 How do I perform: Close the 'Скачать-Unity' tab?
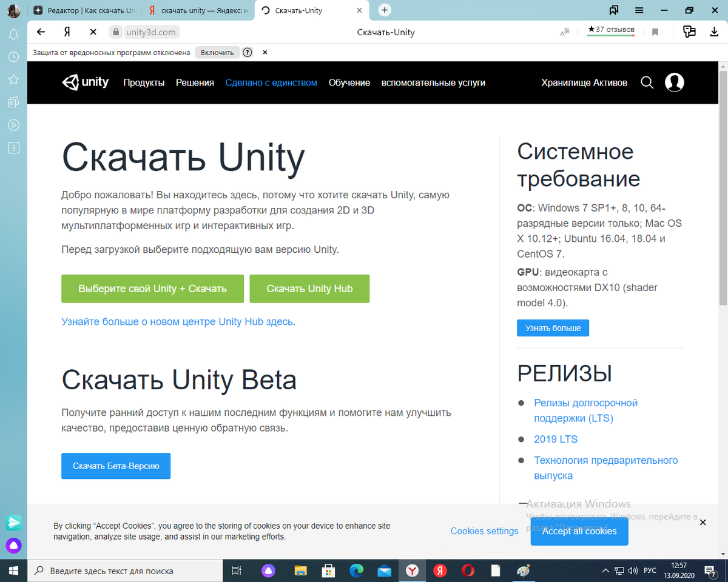point(360,10)
